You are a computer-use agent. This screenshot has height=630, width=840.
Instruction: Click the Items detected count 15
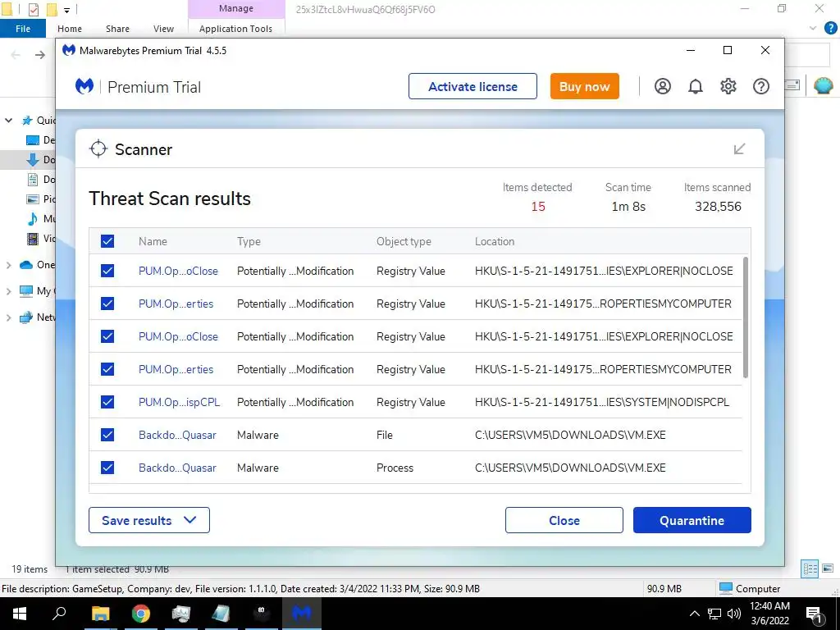click(538, 206)
